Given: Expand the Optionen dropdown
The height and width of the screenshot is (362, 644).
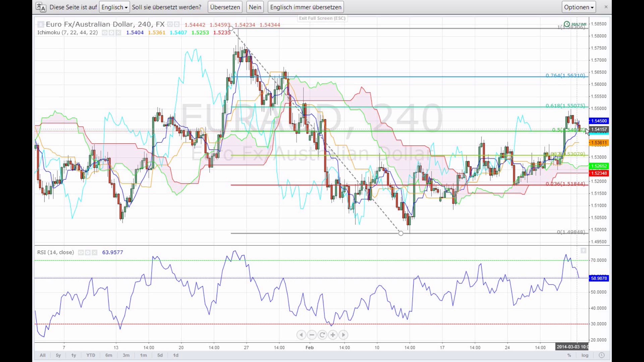Looking at the screenshot, I should tap(579, 7).
